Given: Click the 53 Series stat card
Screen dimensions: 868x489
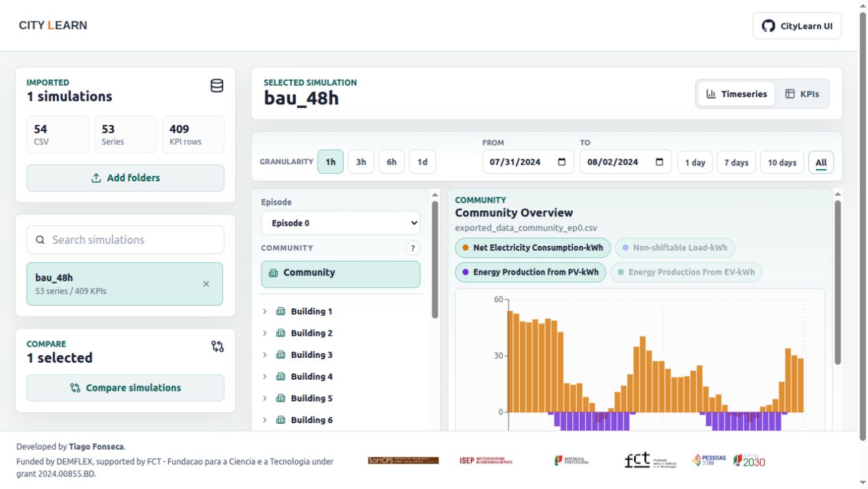Looking at the screenshot, I should [x=125, y=134].
